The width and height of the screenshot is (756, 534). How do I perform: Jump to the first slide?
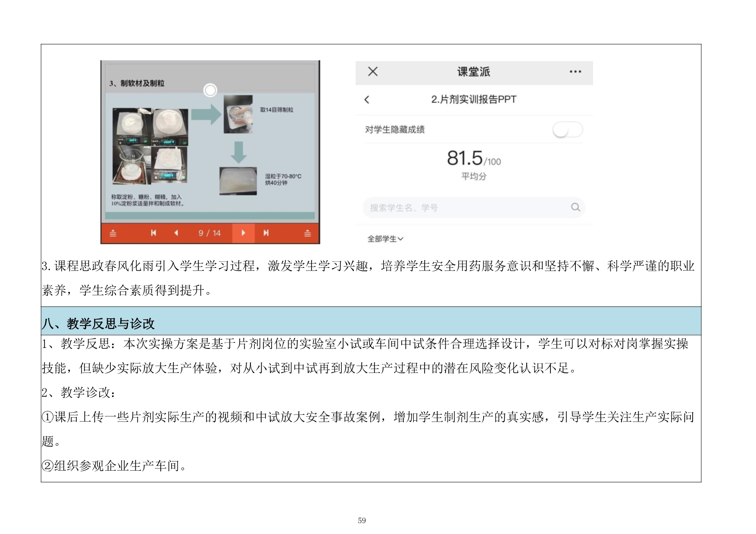[x=153, y=233]
